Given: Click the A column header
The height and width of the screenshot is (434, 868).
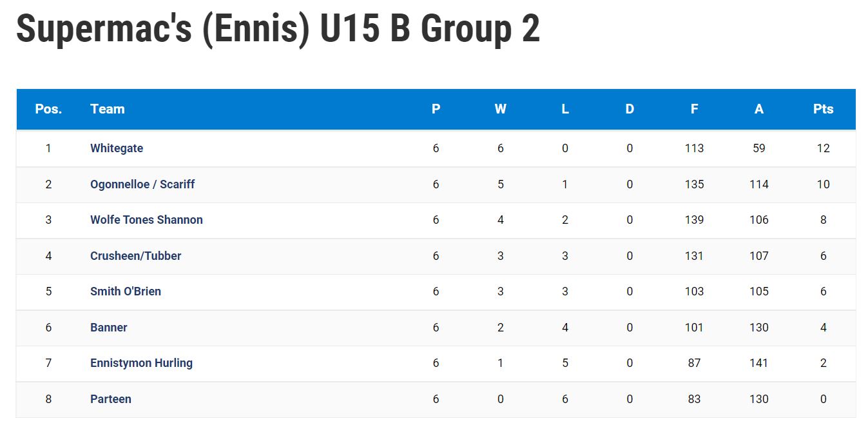Looking at the screenshot, I should pos(759,109).
